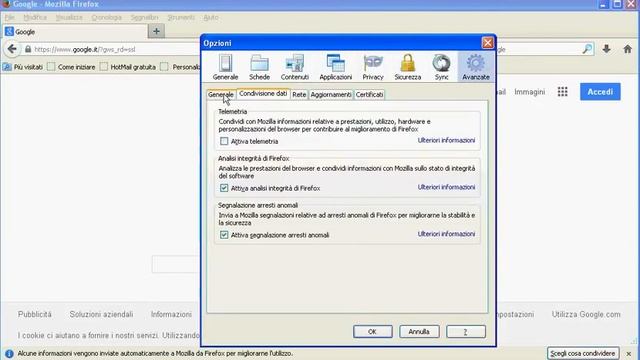This screenshot has height=360, width=640.
Task: Open Ulteriori informazioni for Telemetria
Action: click(446, 140)
